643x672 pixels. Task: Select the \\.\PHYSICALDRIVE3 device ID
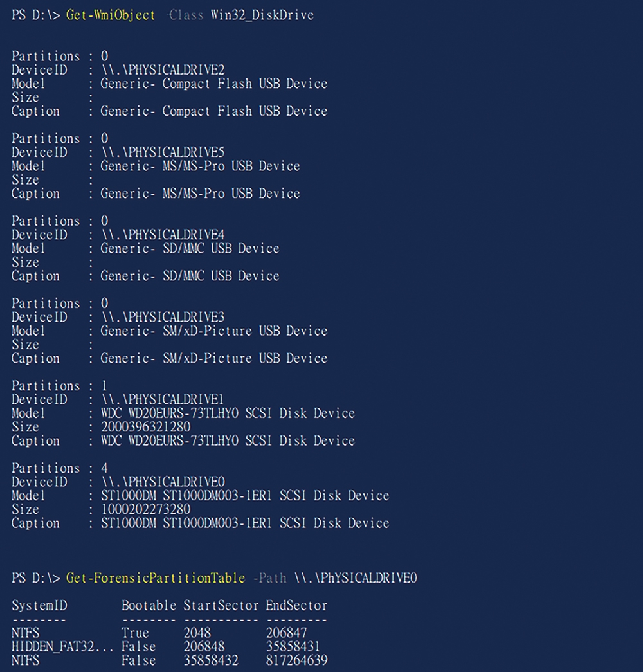163,316
